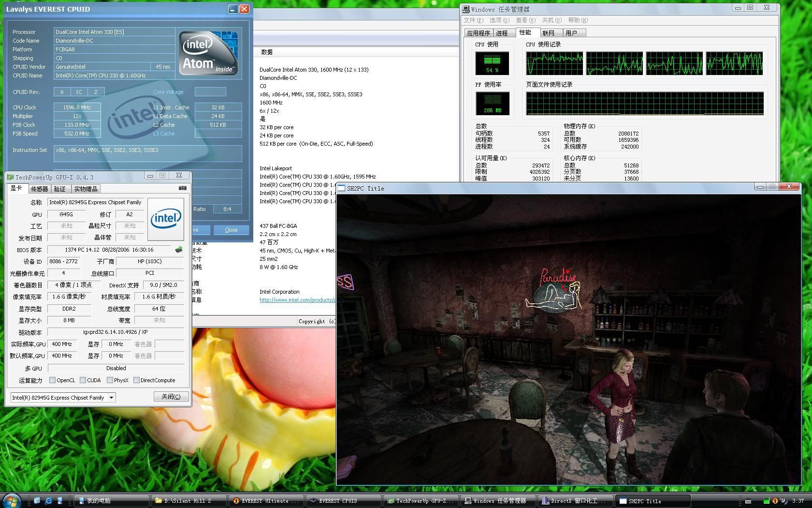This screenshot has height=508, width=812.
Task: Click the PF 使用率 286 MB meter
Action: click(492, 104)
